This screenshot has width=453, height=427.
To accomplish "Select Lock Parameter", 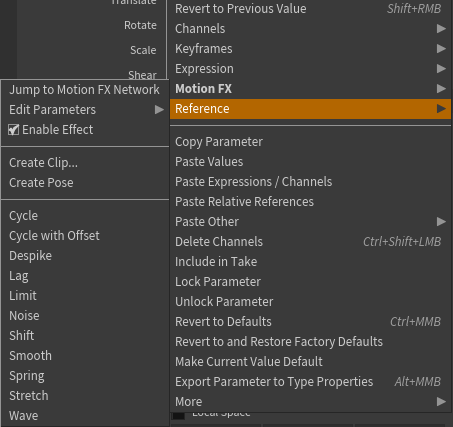I will 310,282.
